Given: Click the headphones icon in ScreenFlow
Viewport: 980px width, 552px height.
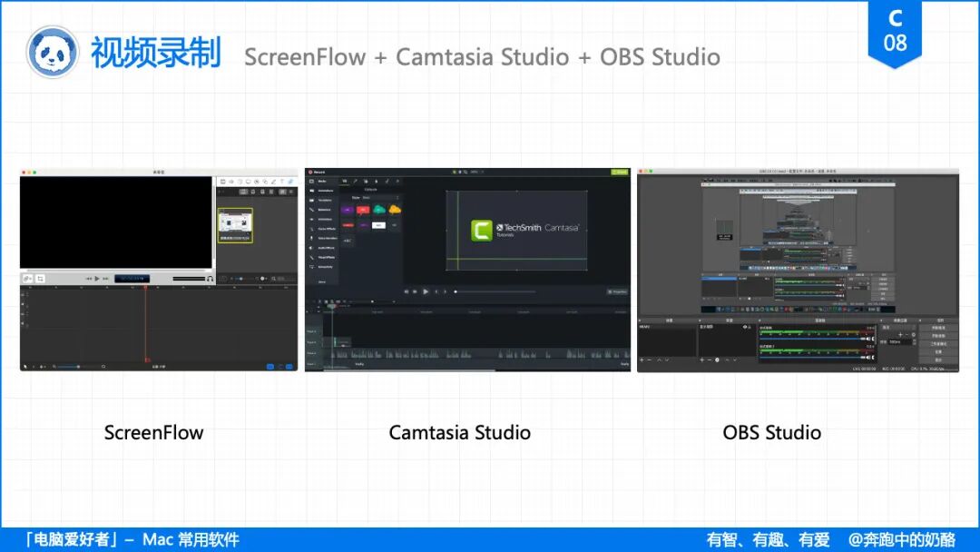Looking at the screenshot, I should [x=210, y=278].
